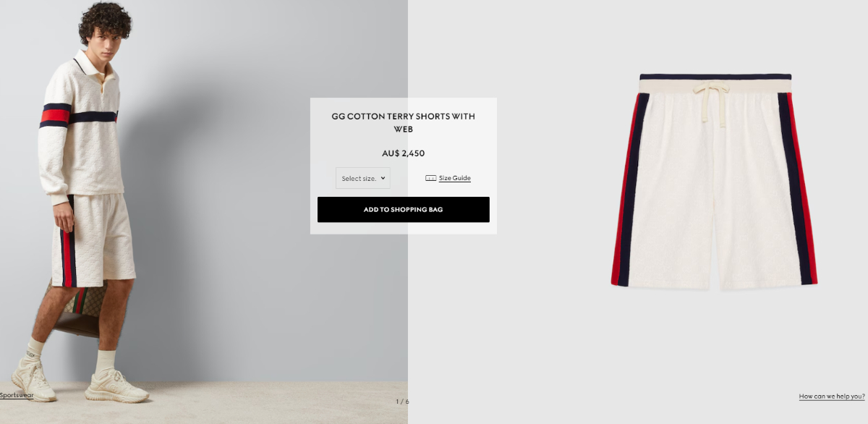The image size is (868, 424).
Task: Open the Size Guide link
Action: click(x=454, y=178)
